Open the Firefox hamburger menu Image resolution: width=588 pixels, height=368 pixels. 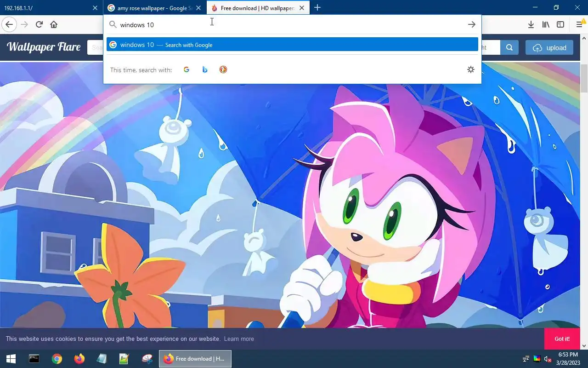580,24
